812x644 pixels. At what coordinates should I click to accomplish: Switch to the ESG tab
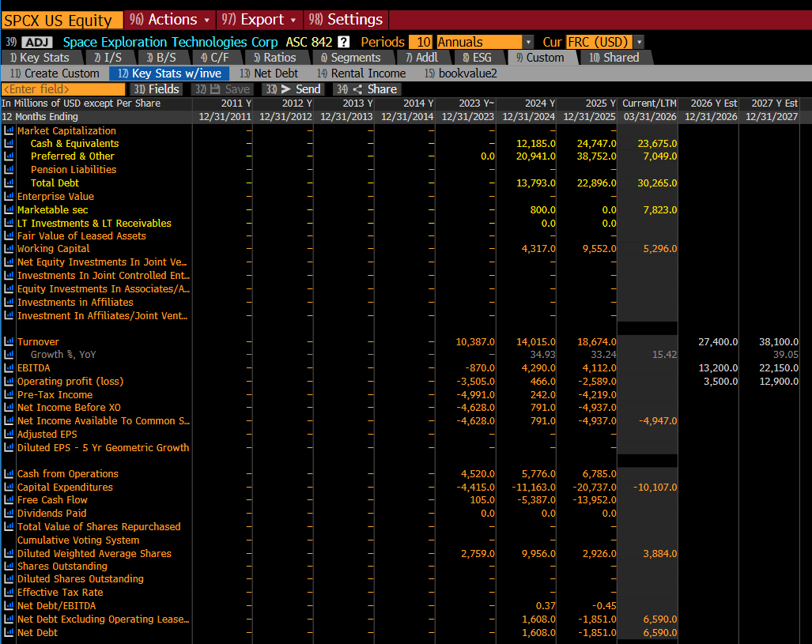point(478,58)
